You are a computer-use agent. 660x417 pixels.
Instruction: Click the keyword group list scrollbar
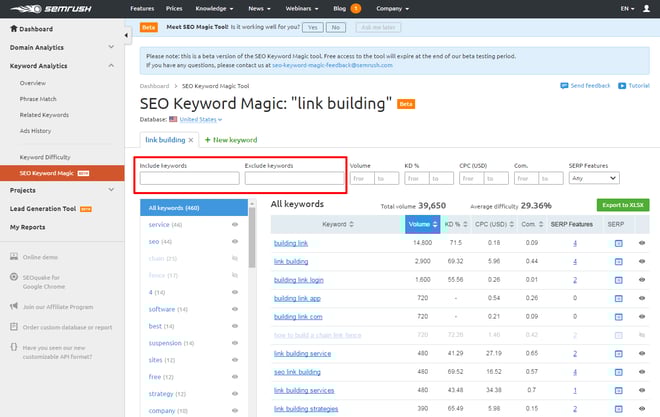click(252, 238)
